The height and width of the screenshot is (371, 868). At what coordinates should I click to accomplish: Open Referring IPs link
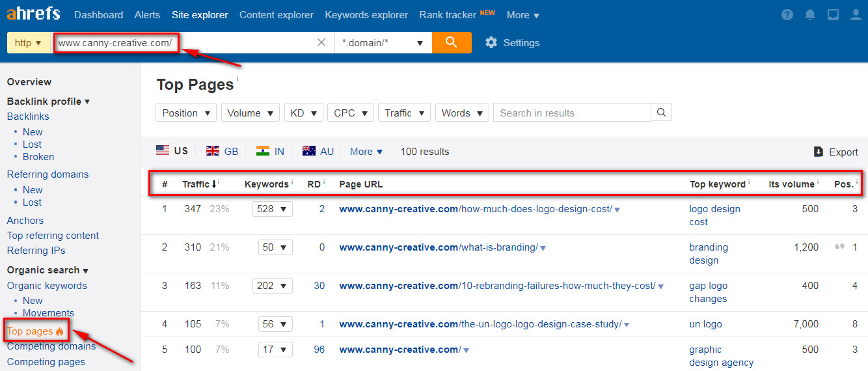[x=36, y=251]
